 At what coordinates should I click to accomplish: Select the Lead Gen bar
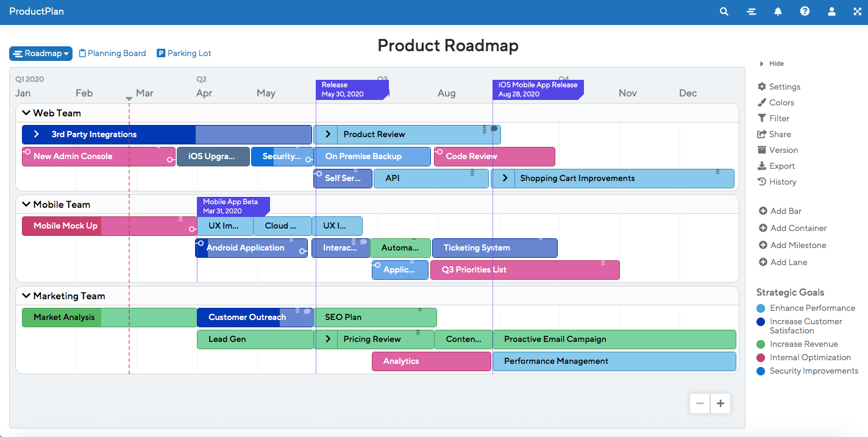tap(255, 339)
